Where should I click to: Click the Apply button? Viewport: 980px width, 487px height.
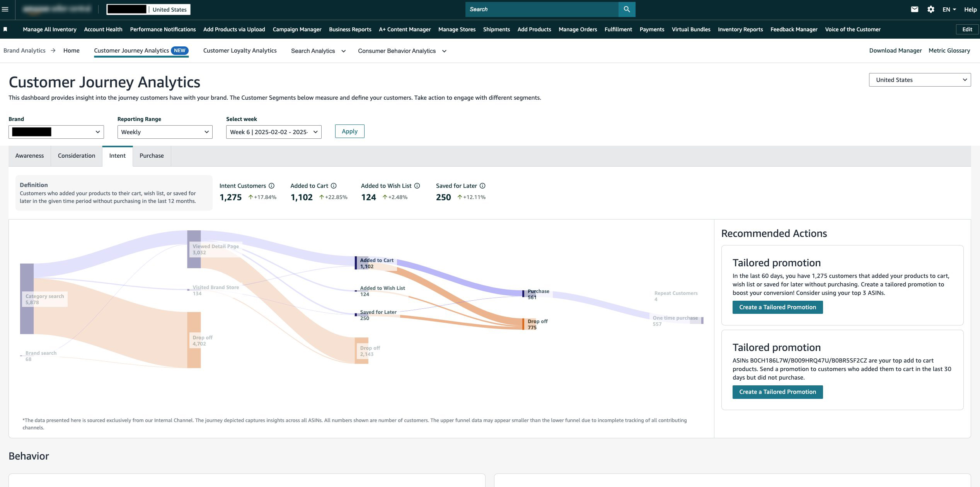coord(349,131)
